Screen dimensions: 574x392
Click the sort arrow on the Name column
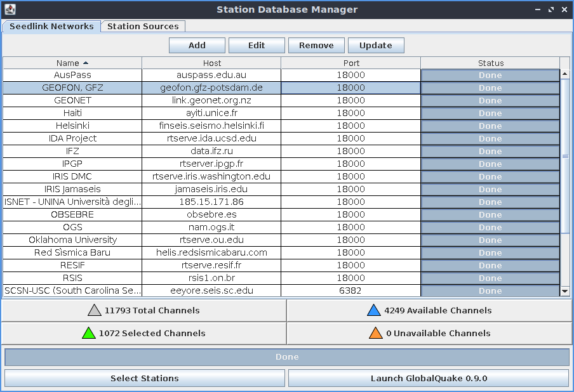click(84, 63)
